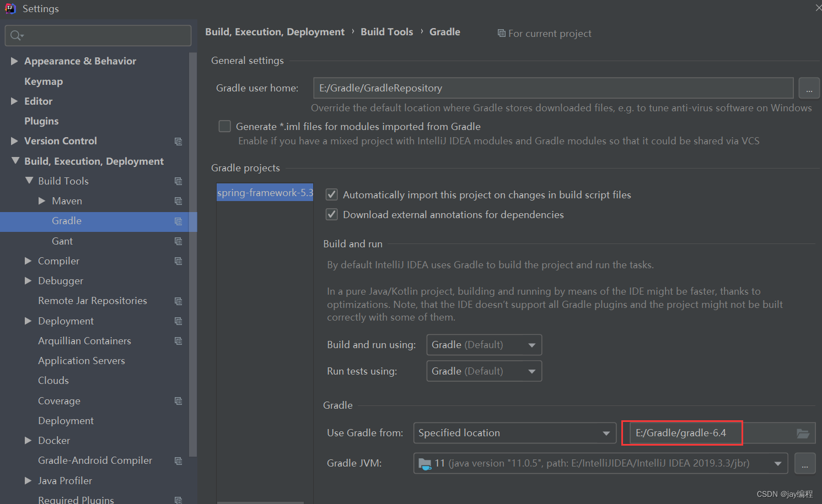Click project-level icon next to Compiler

click(178, 261)
